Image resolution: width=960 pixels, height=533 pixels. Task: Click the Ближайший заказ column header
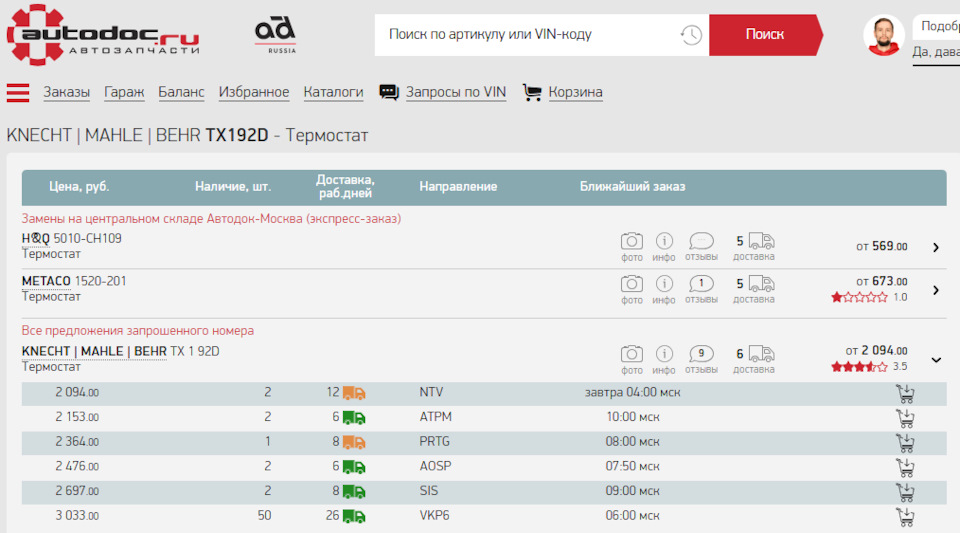pyautogui.click(x=632, y=187)
